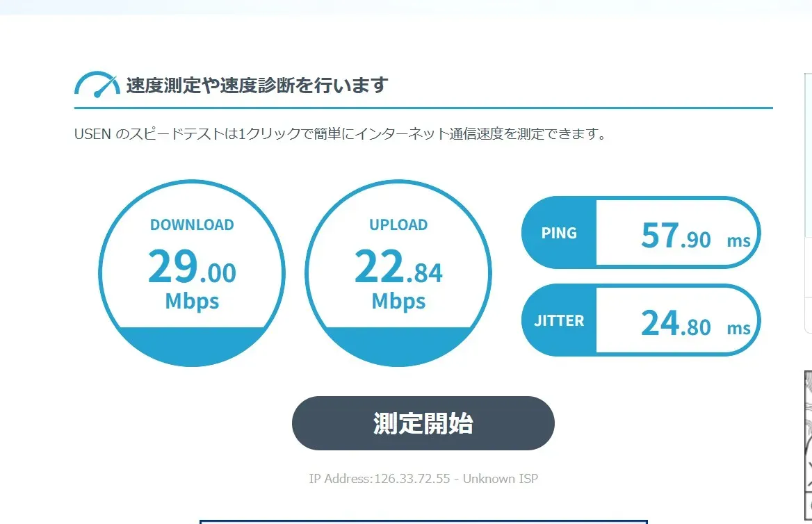Click the 57.90 ms ping value

[695, 236]
